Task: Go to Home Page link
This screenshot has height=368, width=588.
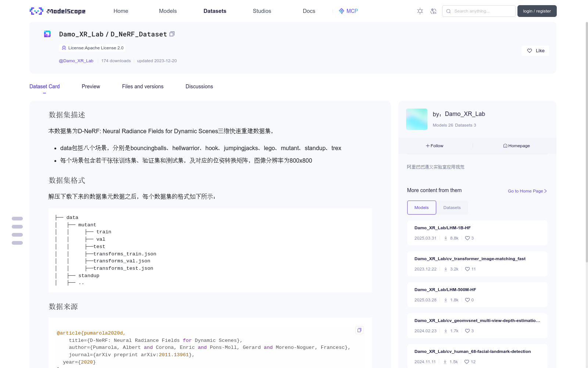Action: pyautogui.click(x=527, y=191)
